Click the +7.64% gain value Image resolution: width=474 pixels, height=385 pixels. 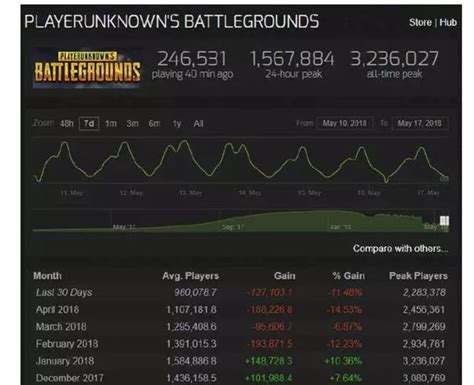pos(345,378)
